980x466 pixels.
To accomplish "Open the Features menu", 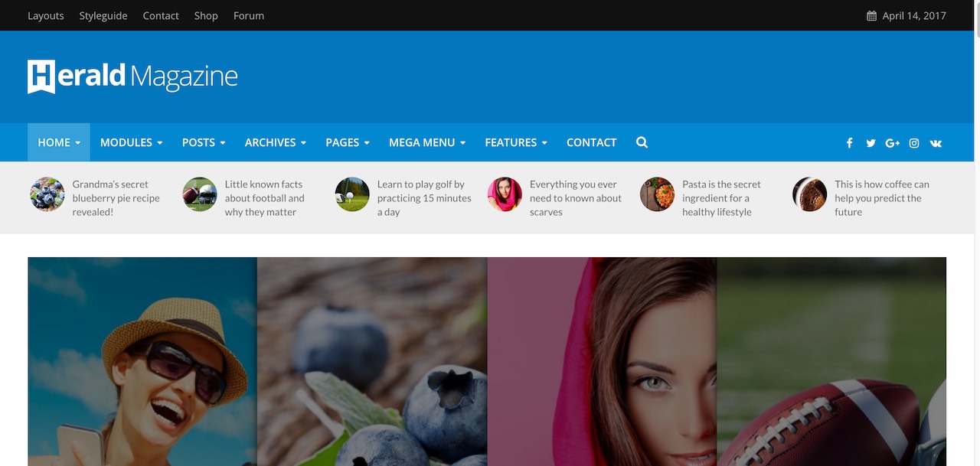I will [516, 142].
